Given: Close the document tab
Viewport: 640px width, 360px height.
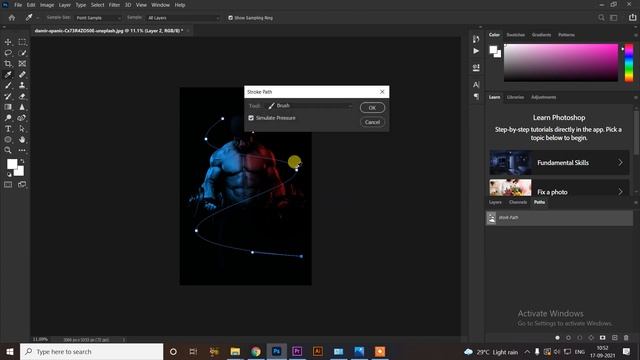Looking at the screenshot, I should [188, 31].
